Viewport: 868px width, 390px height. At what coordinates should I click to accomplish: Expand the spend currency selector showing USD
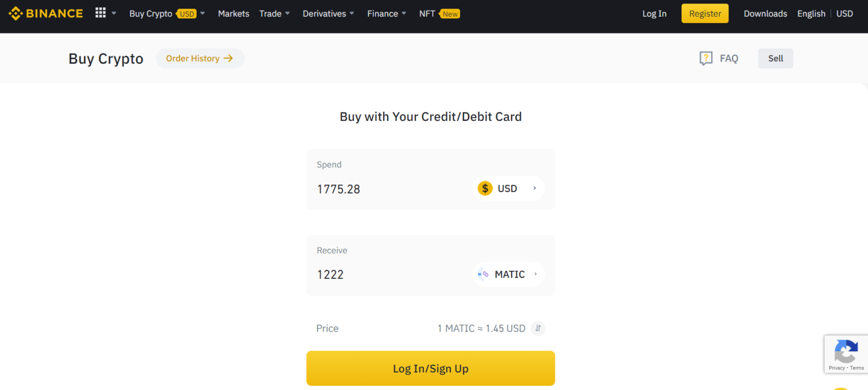[x=509, y=188]
